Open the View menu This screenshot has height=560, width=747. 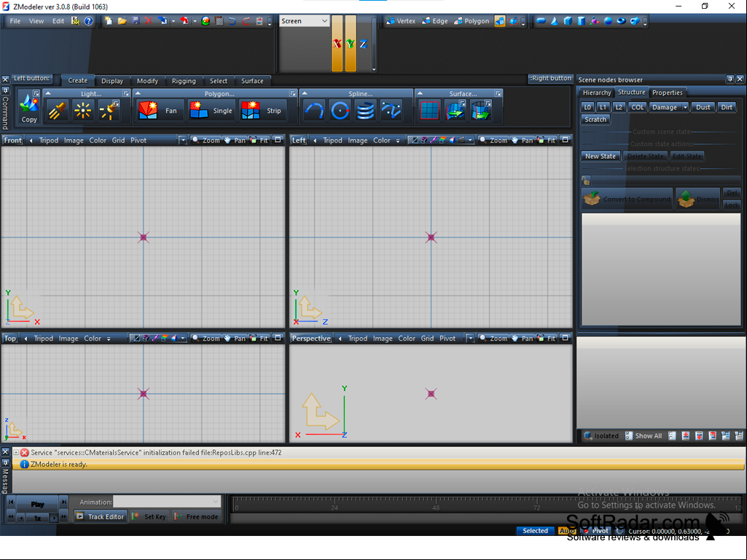[x=36, y=21]
